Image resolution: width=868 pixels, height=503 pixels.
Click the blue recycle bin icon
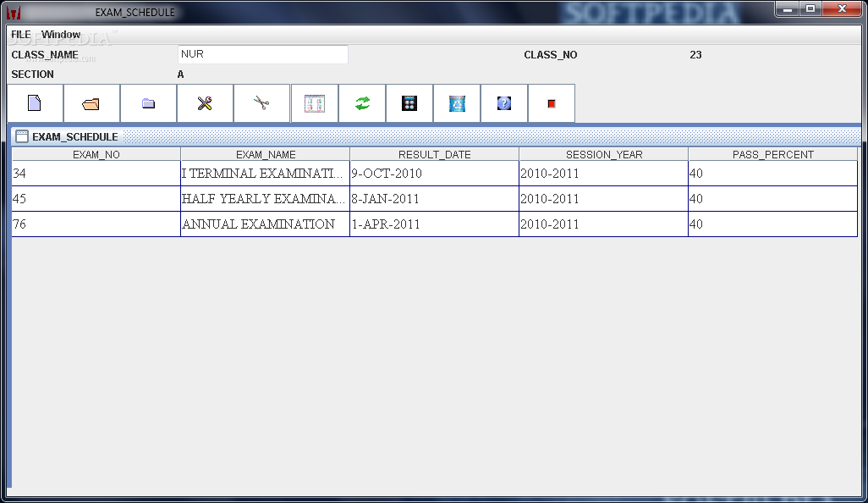[x=457, y=103]
